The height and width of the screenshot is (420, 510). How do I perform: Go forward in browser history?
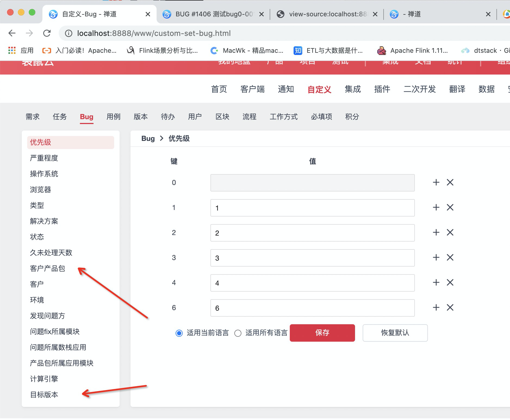29,33
